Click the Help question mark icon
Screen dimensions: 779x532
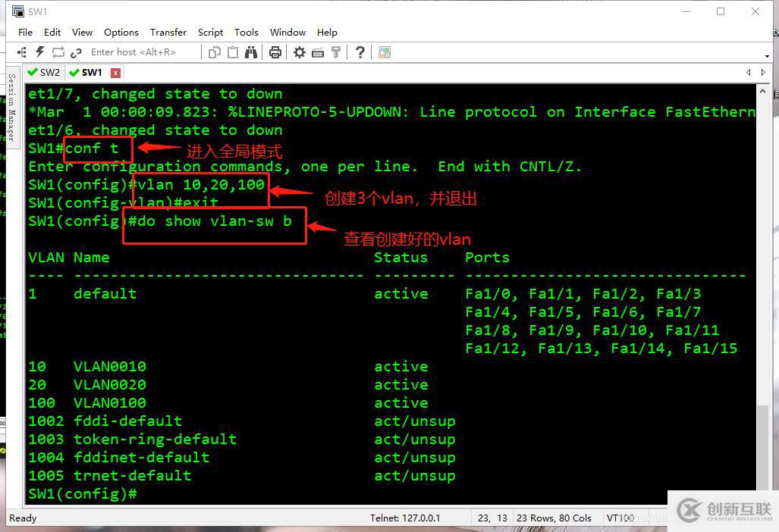click(x=360, y=52)
